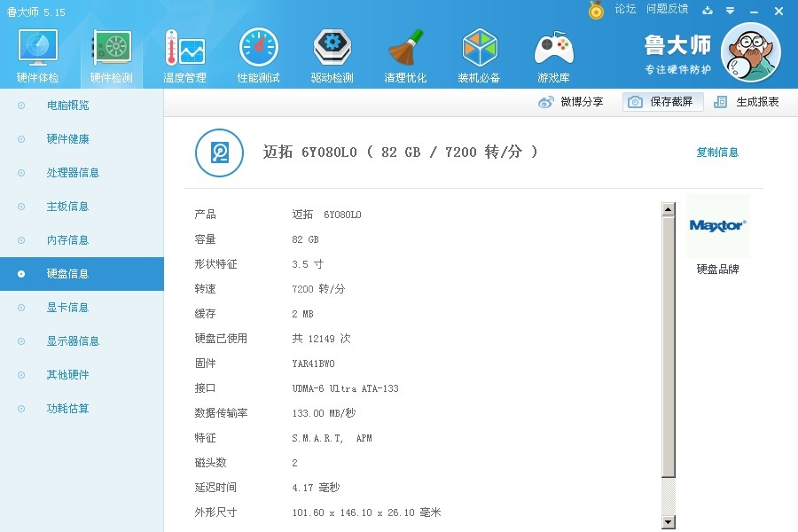Click the interface value UDMA-6 Ultra ATA-133
The height and width of the screenshot is (532, 798).
[345, 388]
